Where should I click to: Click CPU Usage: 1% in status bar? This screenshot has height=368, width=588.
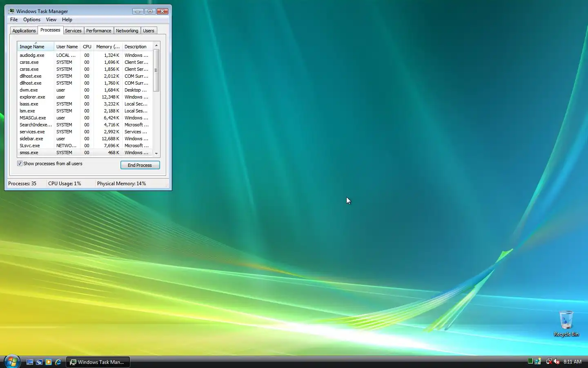coord(65,184)
